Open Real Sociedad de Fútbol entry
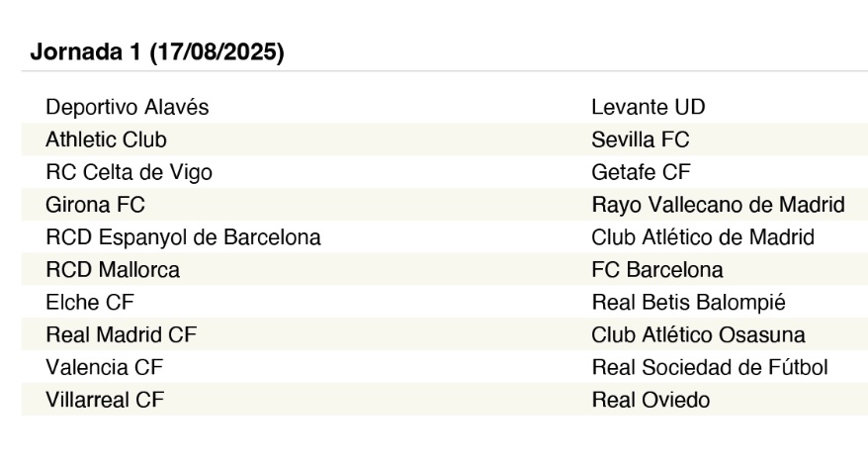The width and height of the screenshot is (868, 464). [x=710, y=368]
